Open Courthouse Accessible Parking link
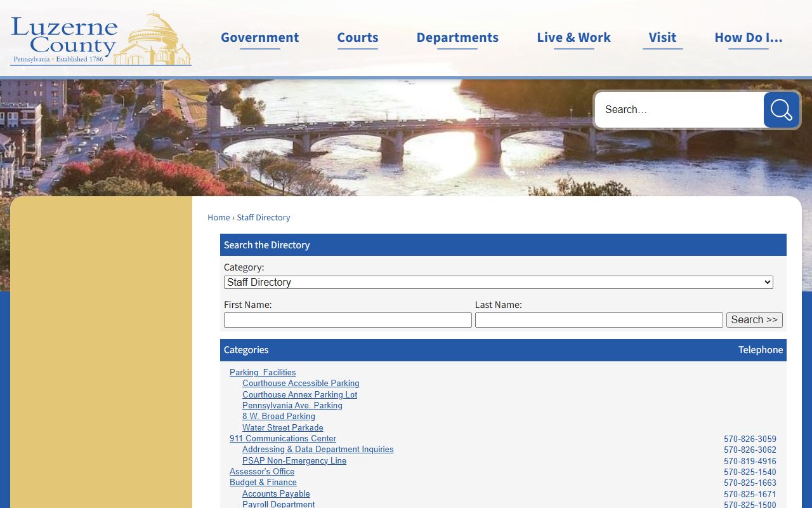Viewport: 812px width, 508px height. coord(301,383)
